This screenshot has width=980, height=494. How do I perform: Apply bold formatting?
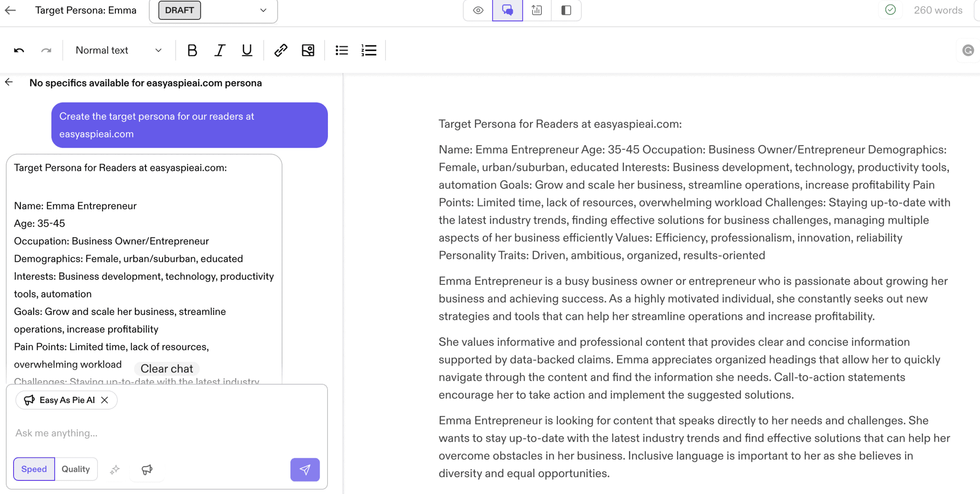point(192,50)
